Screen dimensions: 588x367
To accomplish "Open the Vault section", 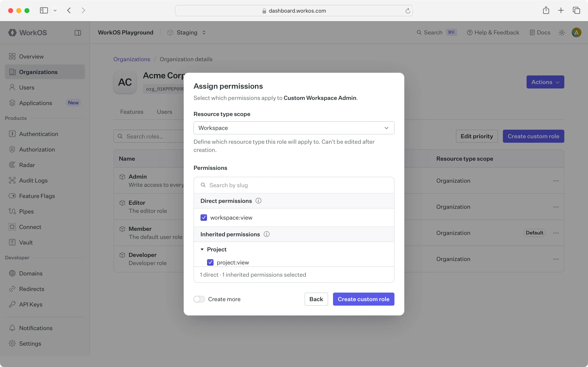I will pos(26,242).
